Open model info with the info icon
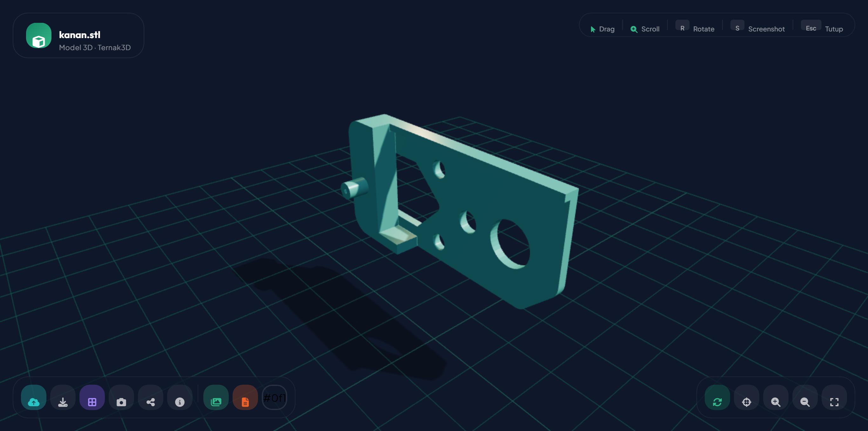 click(180, 397)
